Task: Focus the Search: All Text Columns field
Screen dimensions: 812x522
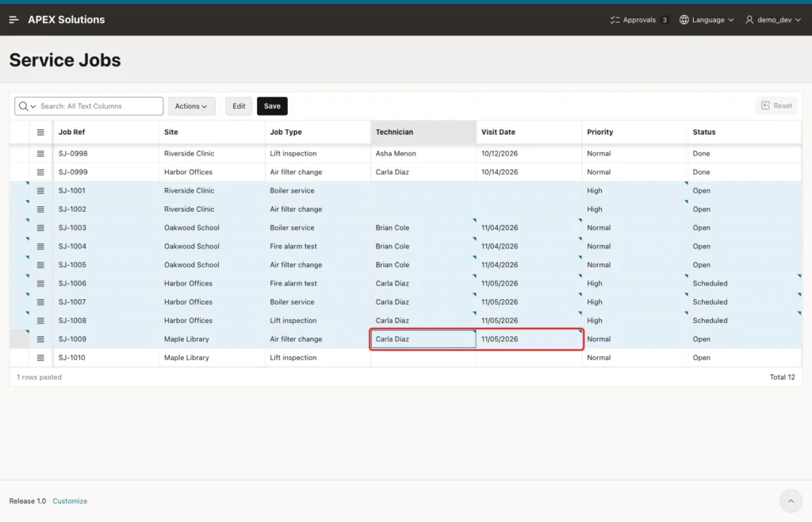Action: click(x=100, y=106)
